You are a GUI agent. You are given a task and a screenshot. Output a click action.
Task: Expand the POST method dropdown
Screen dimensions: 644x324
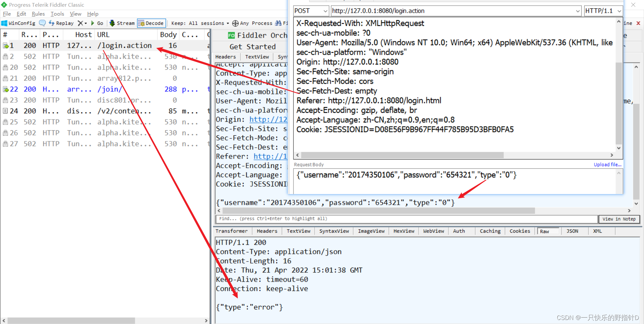pos(325,11)
